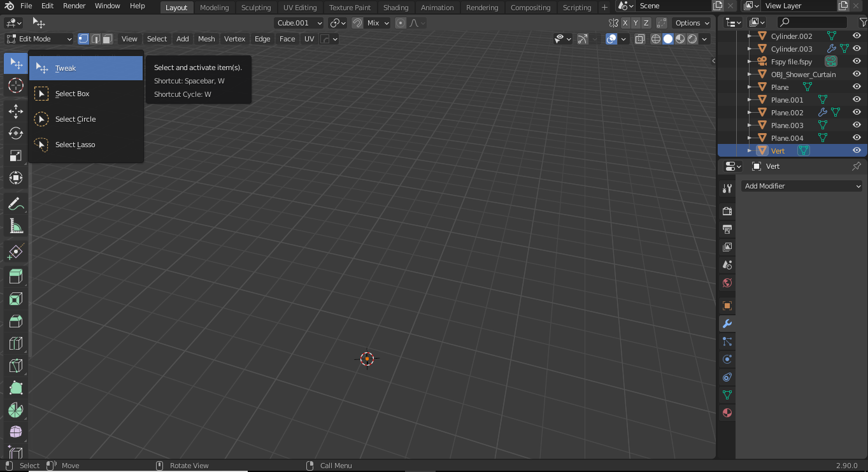
Task: Hide Cylinder.002 with its eye icon
Action: [x=857, y=36]
